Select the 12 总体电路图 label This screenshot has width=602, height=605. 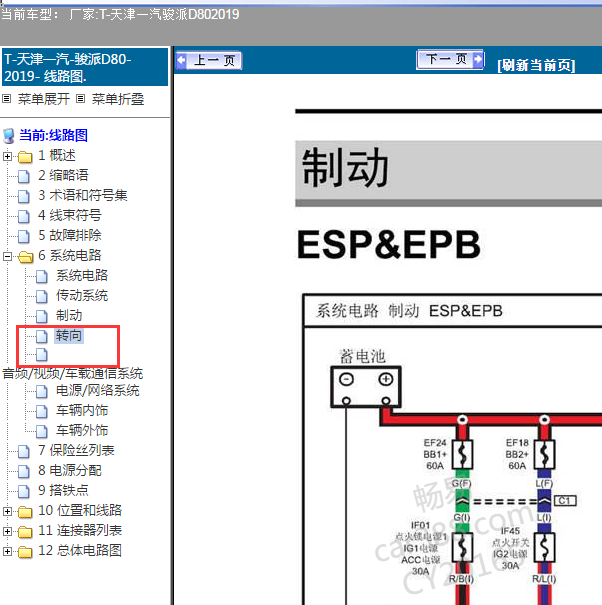coord(80,551)
